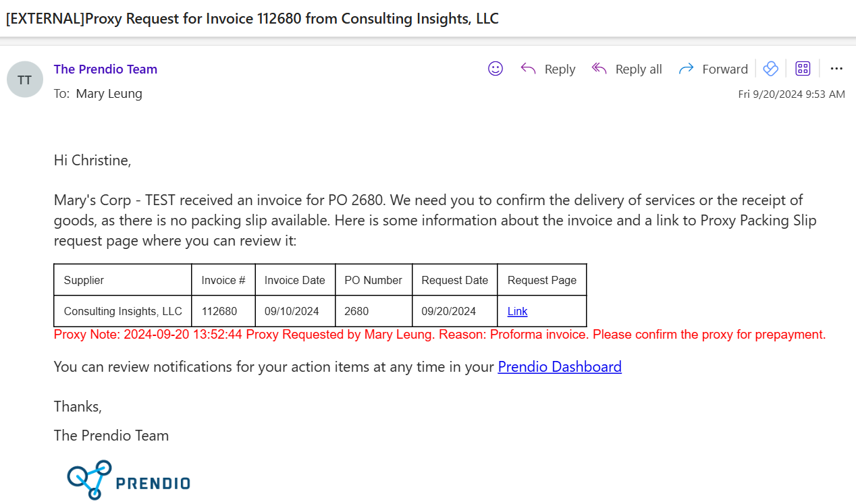Click the message timestamp Fri 9/20/2024
856x504 pixels.
[793, 93]
